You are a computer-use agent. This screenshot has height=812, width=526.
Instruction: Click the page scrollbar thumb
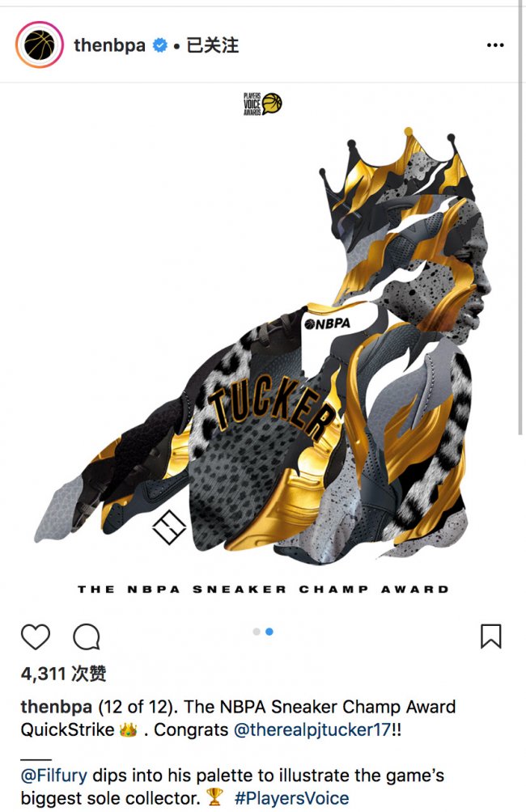[x=521, y=218]
